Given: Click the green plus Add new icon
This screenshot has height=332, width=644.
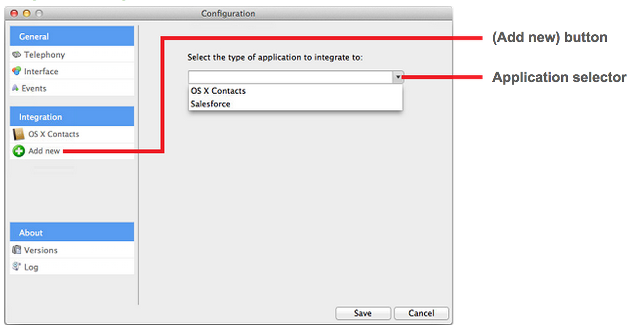Looking at the screenshot, I should 19,151.
